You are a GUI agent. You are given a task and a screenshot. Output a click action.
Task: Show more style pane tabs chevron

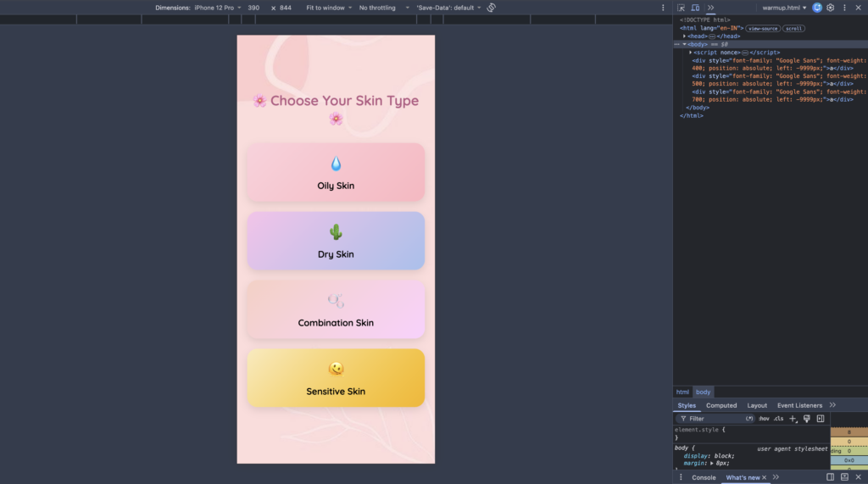pyautogui.click(x=832, y=405)
